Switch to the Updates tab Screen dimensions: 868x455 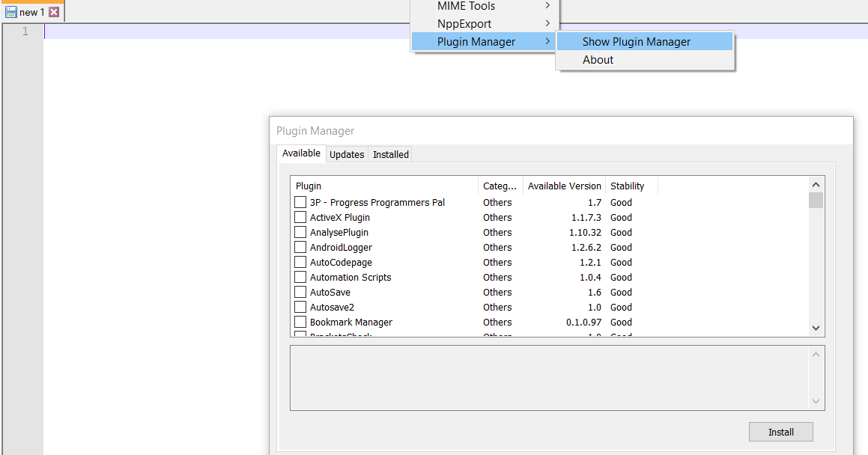coord(347,154)
